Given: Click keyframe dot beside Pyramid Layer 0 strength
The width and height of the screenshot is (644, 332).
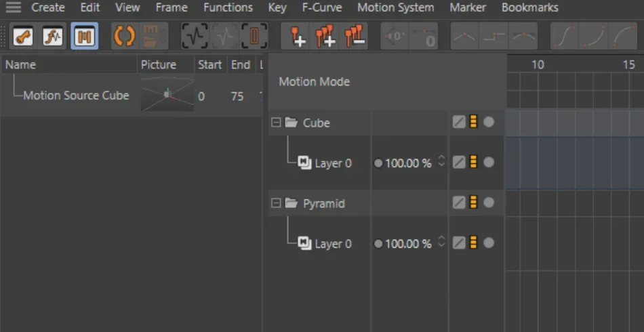Looking at the screenshot, I should (378, 244).
